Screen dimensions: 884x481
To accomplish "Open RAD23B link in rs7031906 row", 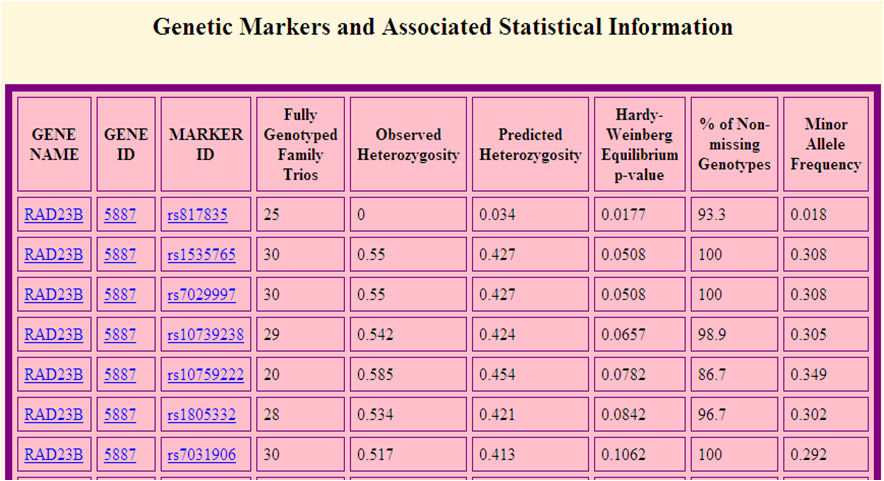I will click(54, 454).
